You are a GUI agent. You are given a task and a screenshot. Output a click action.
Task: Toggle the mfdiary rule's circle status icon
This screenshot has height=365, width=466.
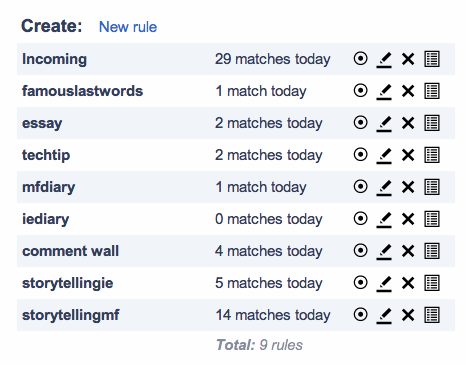coord(360,187)
